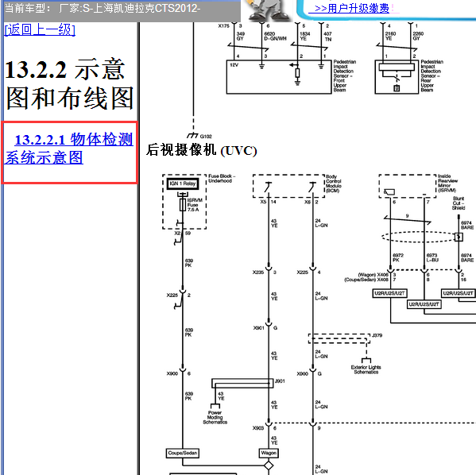Click the 返回上一级 link

point(40,29)
